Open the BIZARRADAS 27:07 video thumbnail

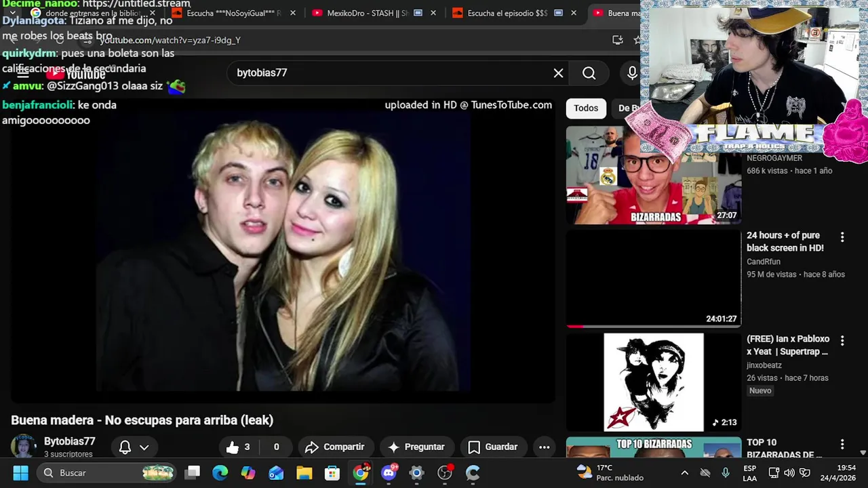[x=654, y=175]
